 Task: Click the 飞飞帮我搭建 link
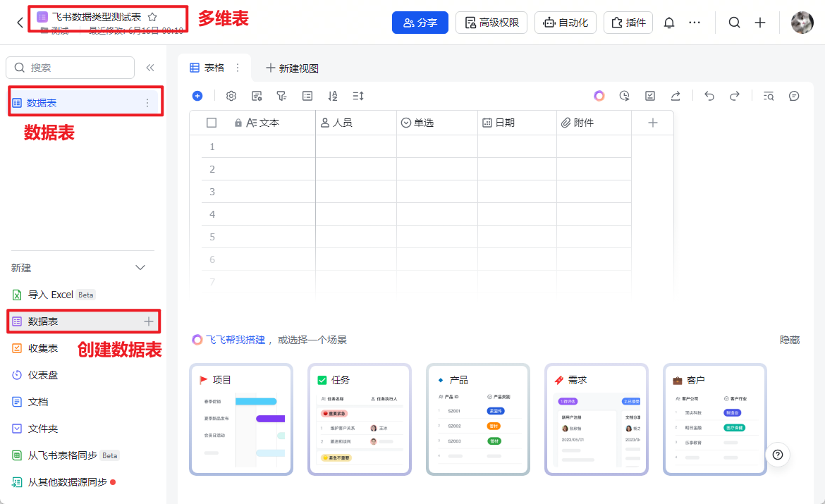pyautogui.click(x=236, y=340)
